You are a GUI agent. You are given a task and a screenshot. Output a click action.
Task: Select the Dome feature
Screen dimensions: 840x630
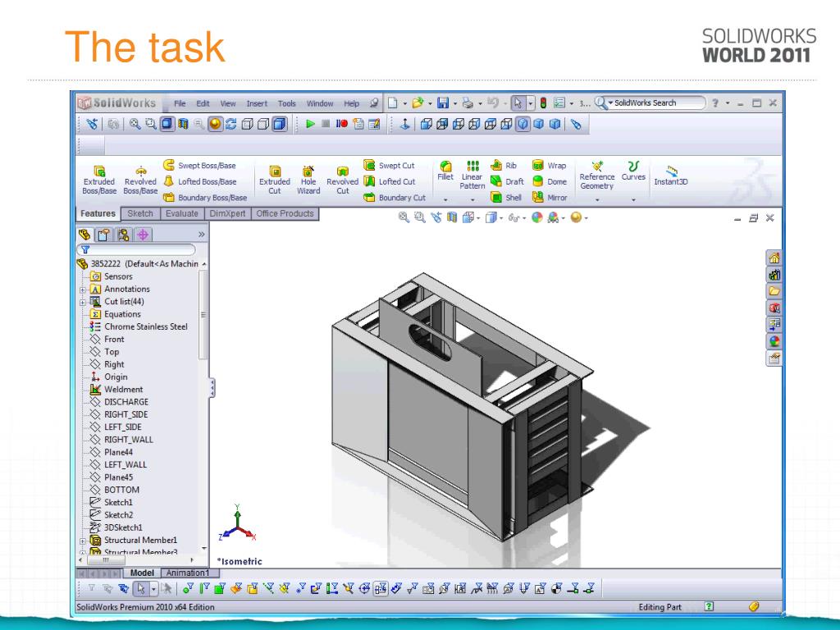(x=550, y=181)
